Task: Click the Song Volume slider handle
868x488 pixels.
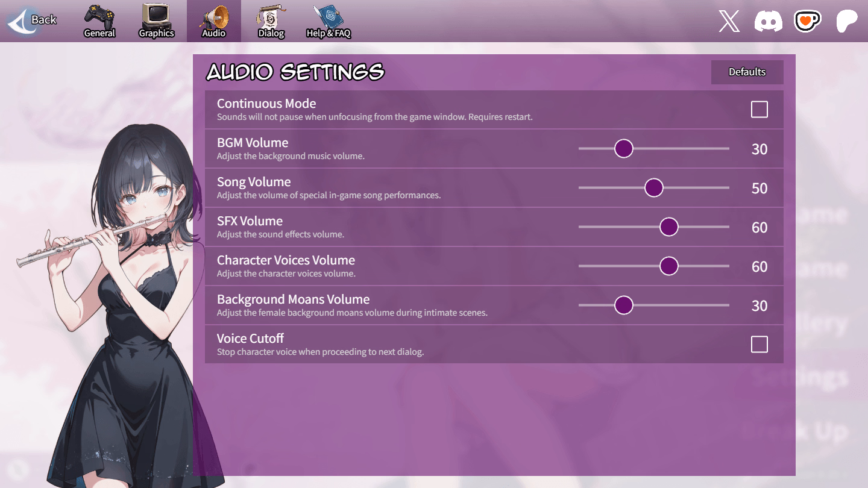Action: point(654,187)
